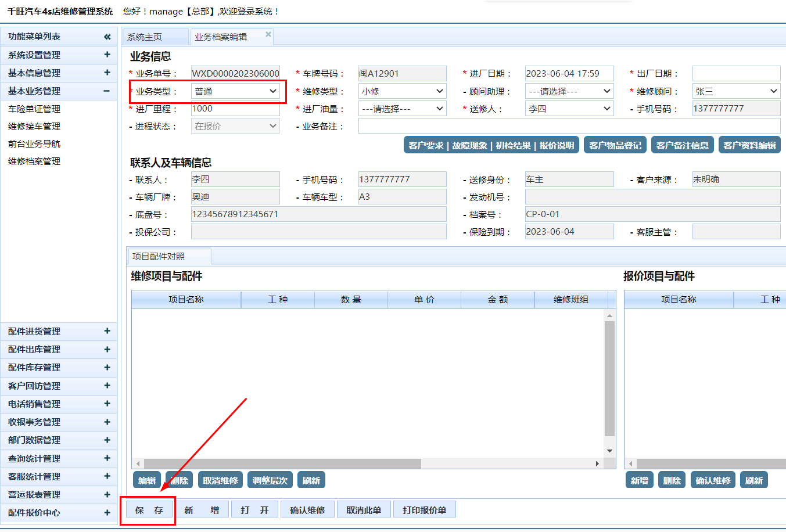Expand 配件报价中心 using its plus icon
786x532 pixels.
(107, 512)
